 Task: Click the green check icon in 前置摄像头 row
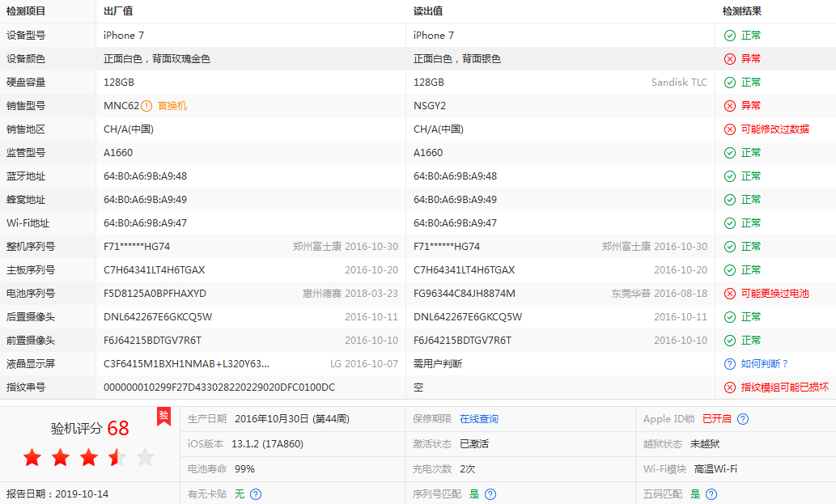click(x=730, y=341)
